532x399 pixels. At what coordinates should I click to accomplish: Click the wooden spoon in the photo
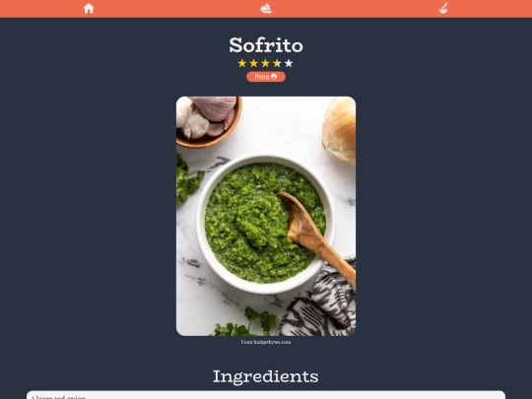coord(316,234)
